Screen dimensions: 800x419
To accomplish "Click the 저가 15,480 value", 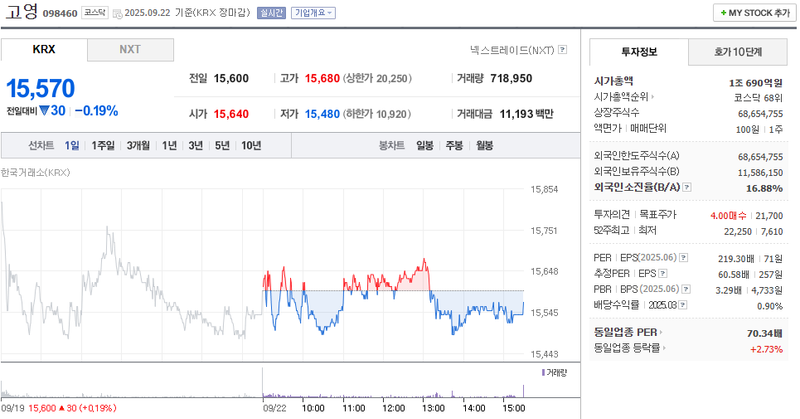I will pos(322,114).
